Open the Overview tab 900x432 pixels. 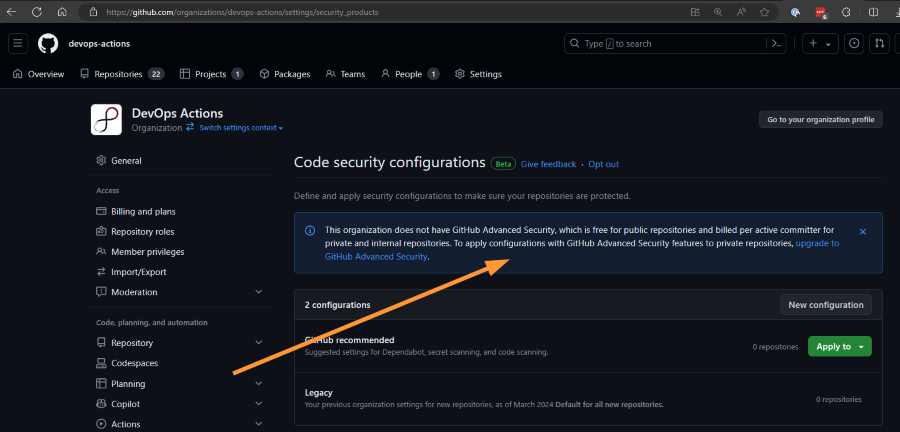pyautogui.click(x=38, y=74)
